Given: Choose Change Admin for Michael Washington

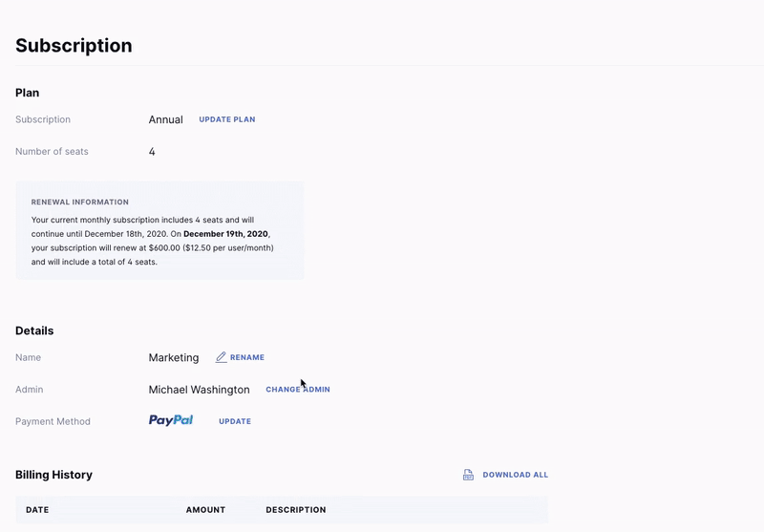Looking at the screenshot, I should coord(298,390).
